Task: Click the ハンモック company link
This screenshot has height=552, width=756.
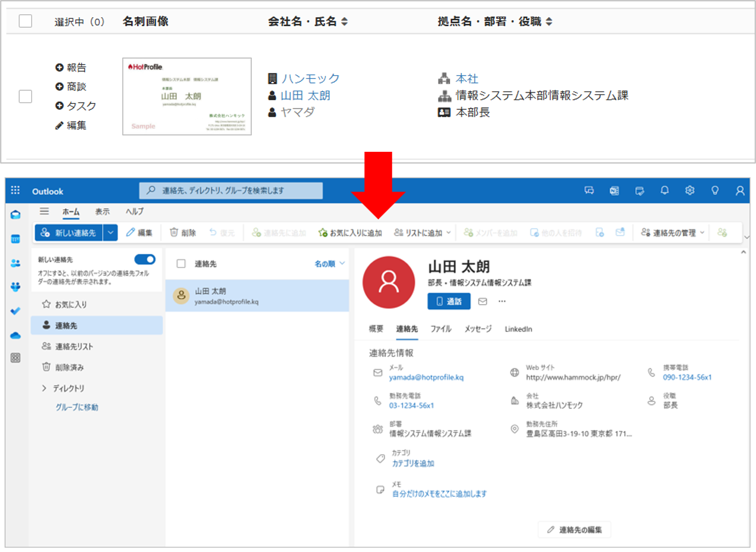Action: pos(311,78)
